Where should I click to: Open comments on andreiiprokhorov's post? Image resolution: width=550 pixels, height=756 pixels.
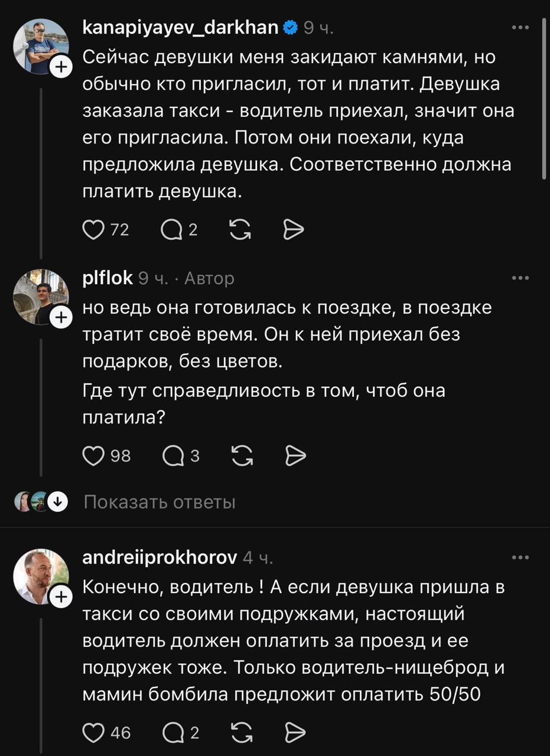(173, 733)
